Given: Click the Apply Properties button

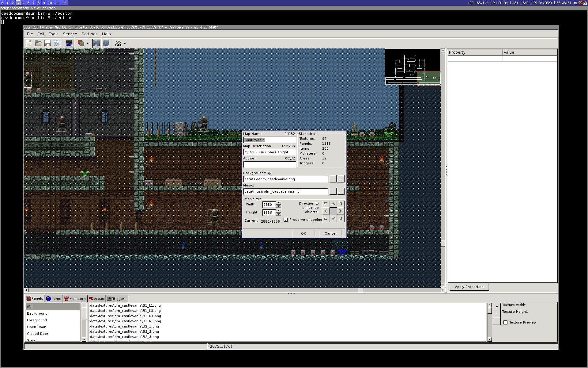Looking at the screenshot, I should (469, 287).
